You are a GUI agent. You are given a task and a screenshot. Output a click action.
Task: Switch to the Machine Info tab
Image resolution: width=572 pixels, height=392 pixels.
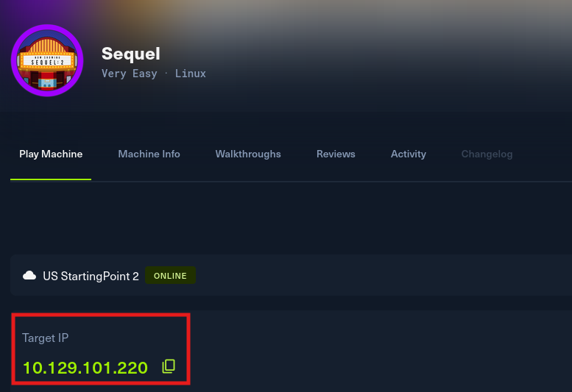coord(149,154)
